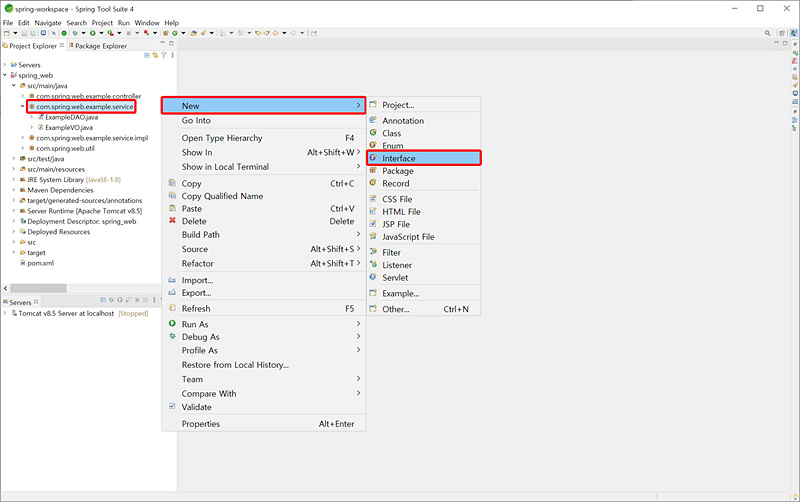The width and height of the screenshot is (800, 502).
Task: Click the Run As green play icon
Action: [x=172, y=323]
